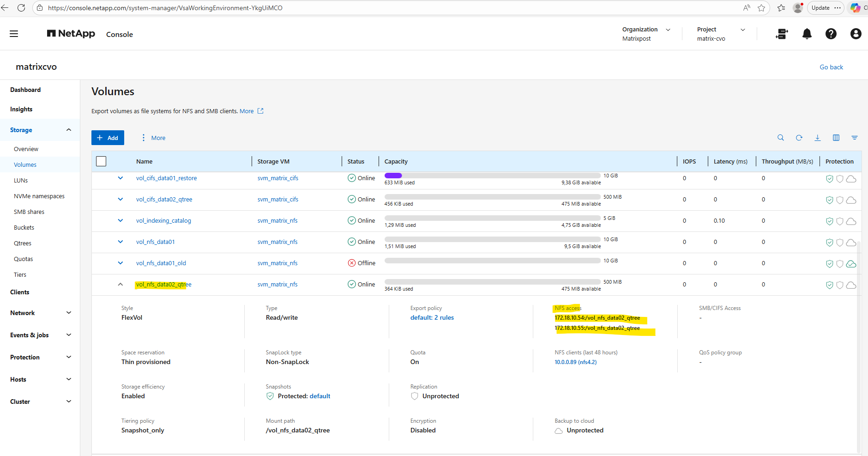The image size is (868, 456).
Task: Open the filter icon in volumes toolbar
Action: tap(854, 138)
